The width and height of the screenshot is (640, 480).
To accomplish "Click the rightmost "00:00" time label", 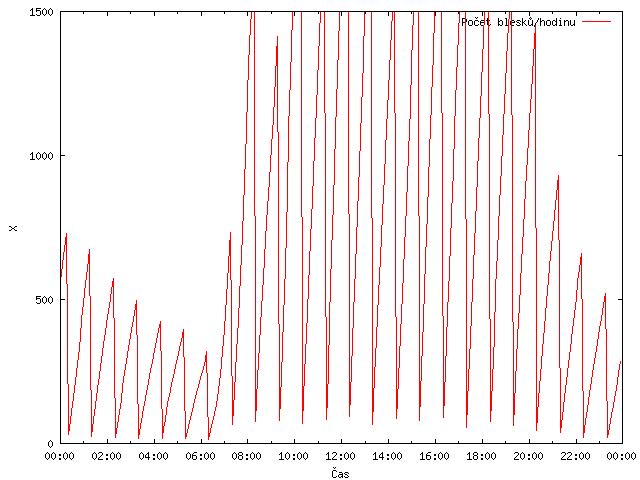I will (x=622, y=456).
